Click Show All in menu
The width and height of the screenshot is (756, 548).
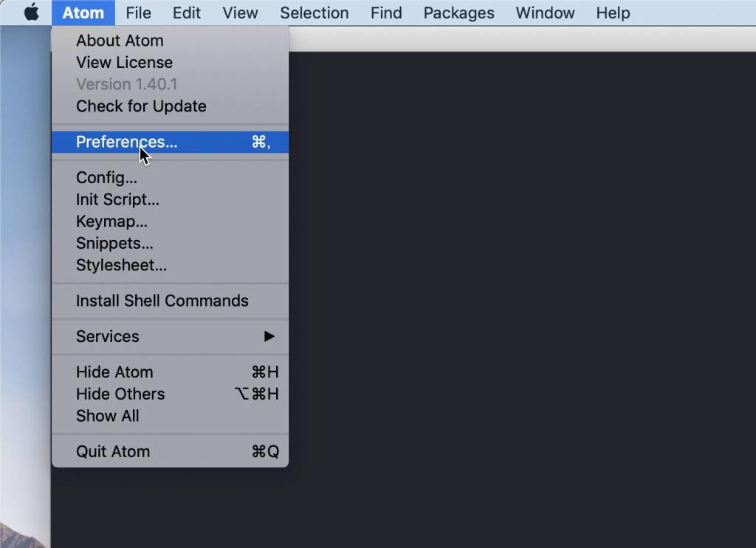(107, 416)
